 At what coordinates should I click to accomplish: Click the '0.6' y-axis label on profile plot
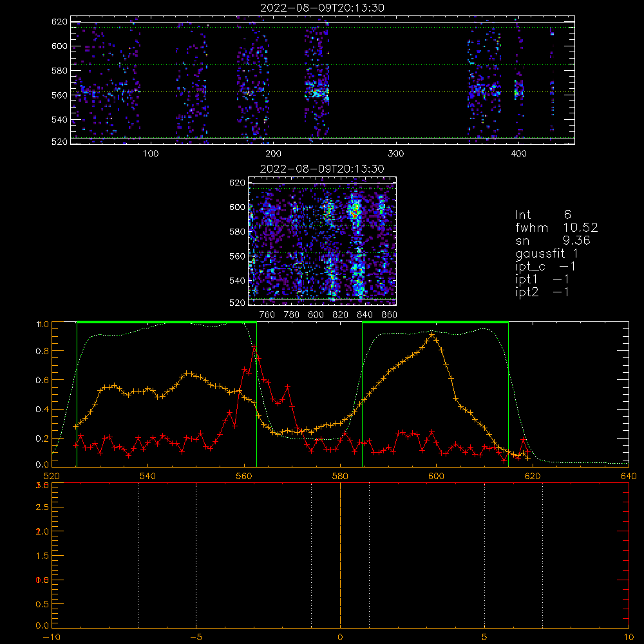42,381
